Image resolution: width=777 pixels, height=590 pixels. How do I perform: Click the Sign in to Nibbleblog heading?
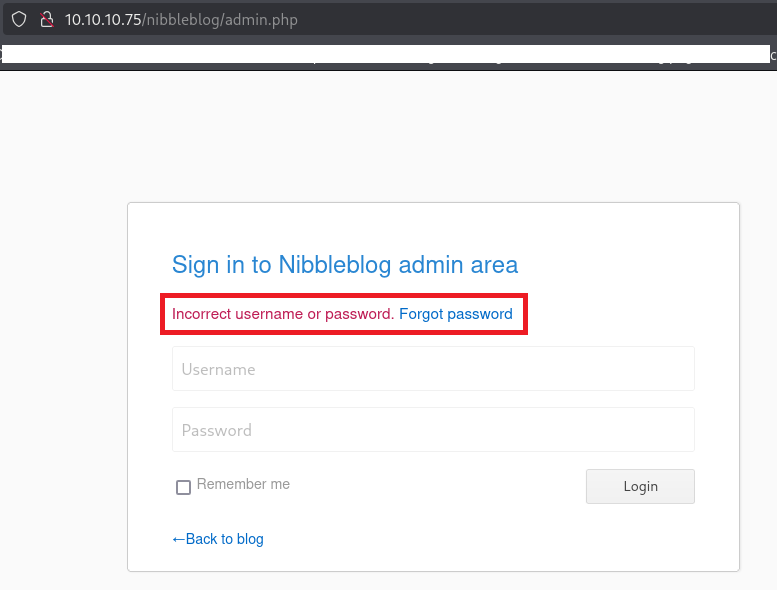point(345,265)
